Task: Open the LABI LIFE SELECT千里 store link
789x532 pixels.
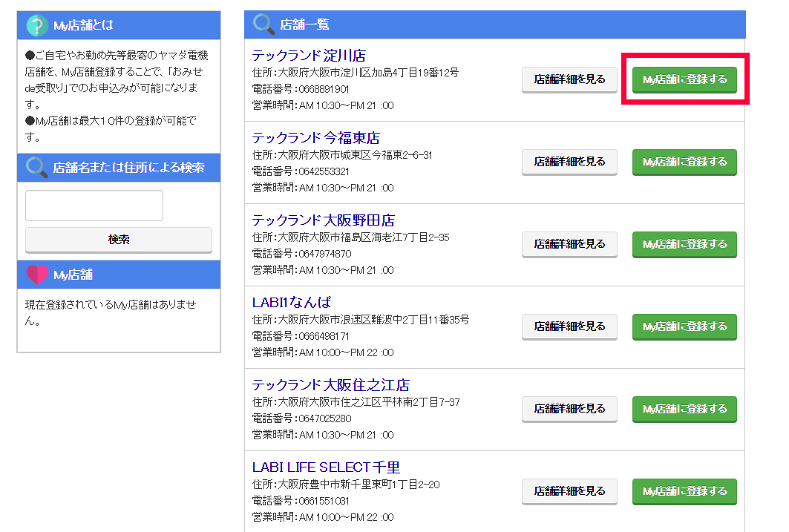Action: click(326, 467)
